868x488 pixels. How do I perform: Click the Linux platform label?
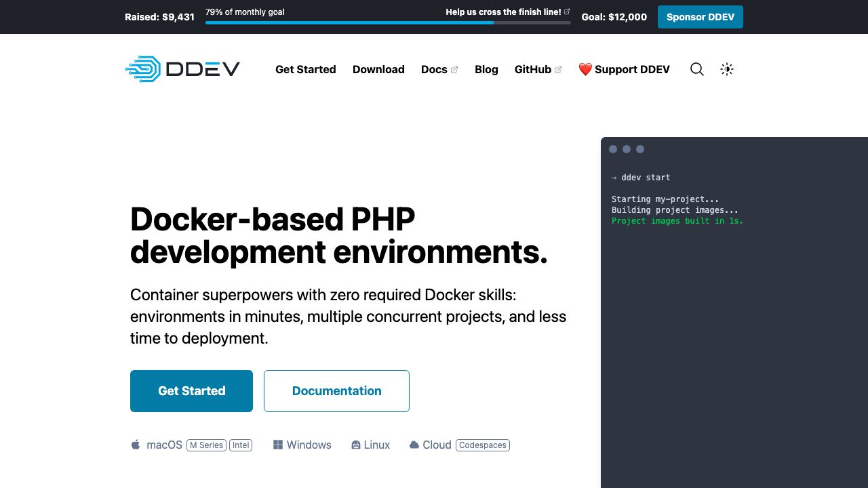coord(377,445)
